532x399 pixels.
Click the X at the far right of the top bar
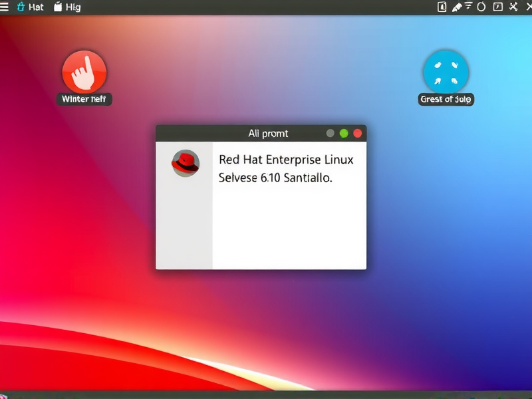527,7
